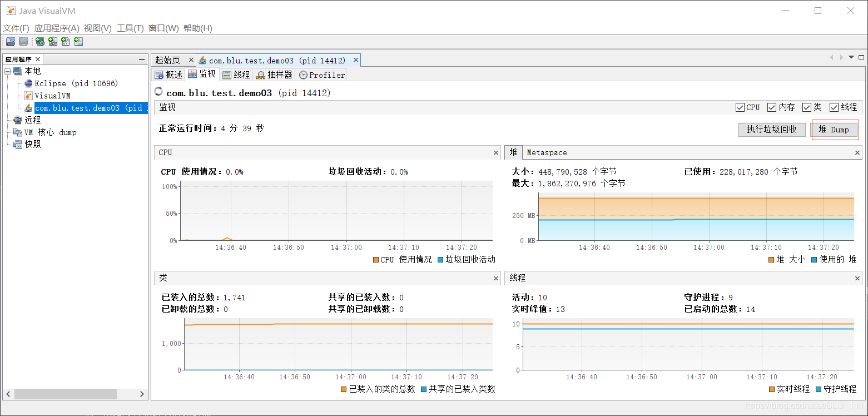The width and height of the screenshot is (868, 416).
Task: Switch to the Metaspace chart tab
Action: click(x=547, y=152)
